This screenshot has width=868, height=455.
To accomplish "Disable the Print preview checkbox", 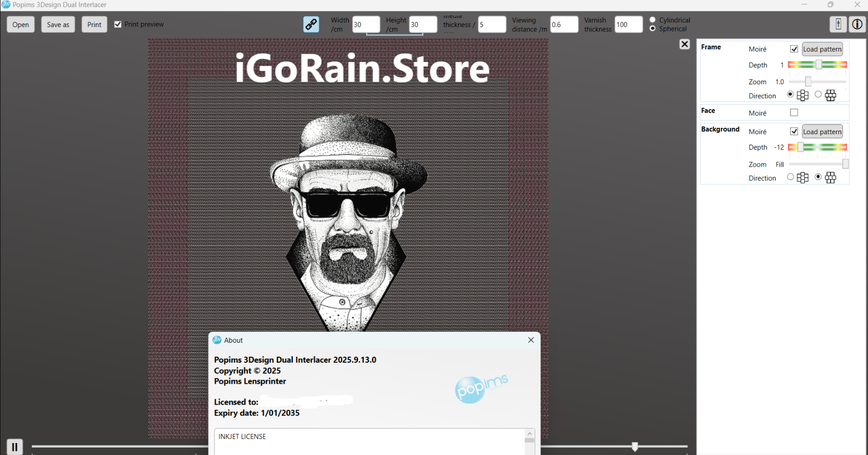I will (118, 24).
